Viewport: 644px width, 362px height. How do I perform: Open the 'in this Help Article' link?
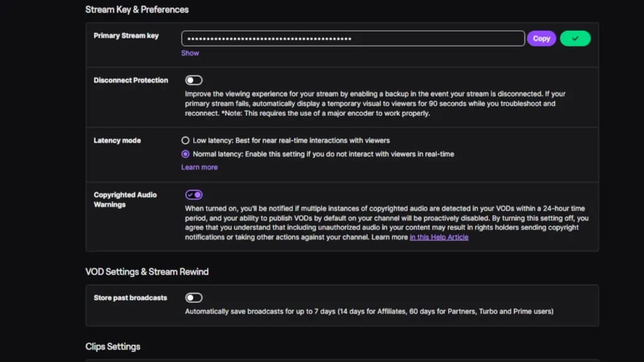click(x=438, y=237)
